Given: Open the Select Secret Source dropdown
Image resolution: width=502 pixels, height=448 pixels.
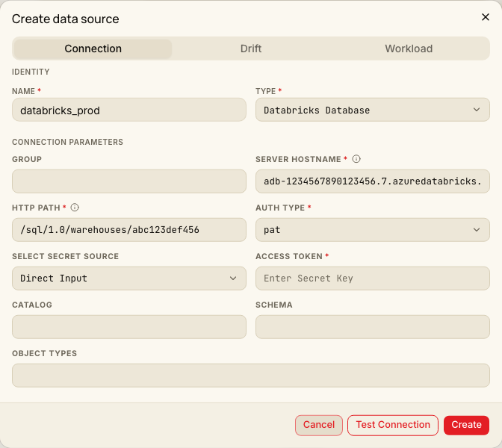Looking at the screenshot, I should point(129,279).
